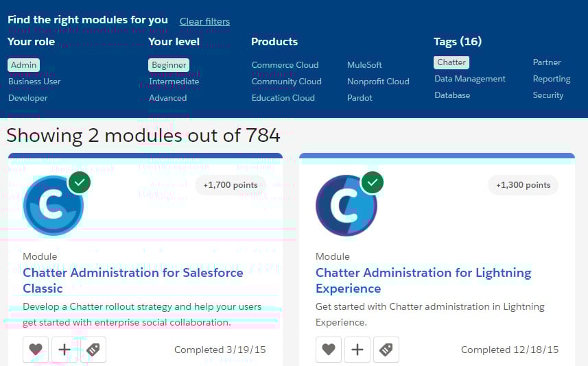Open Chatter Administration for Salesforce Classic title
Viewport: 588px width, 366px height.
pos(132,280)
